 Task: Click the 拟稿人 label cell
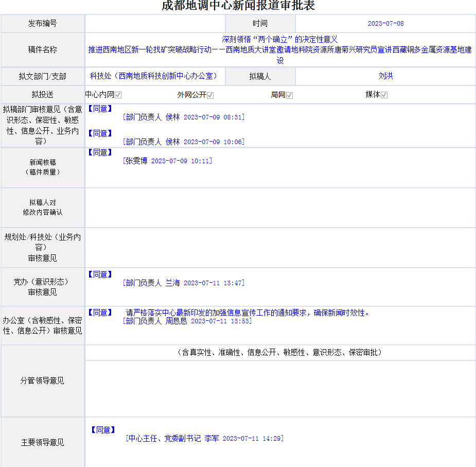point(260,76)
